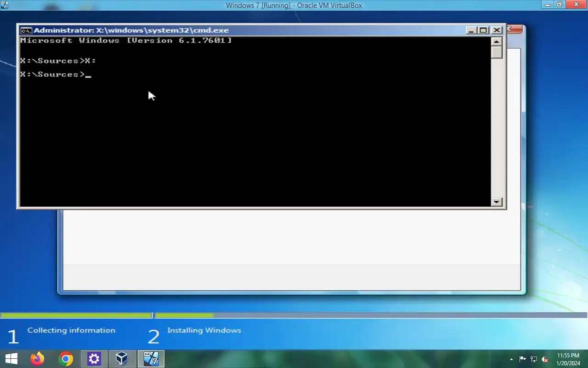Open Google Chrome from the taskbar

[66, 359]
